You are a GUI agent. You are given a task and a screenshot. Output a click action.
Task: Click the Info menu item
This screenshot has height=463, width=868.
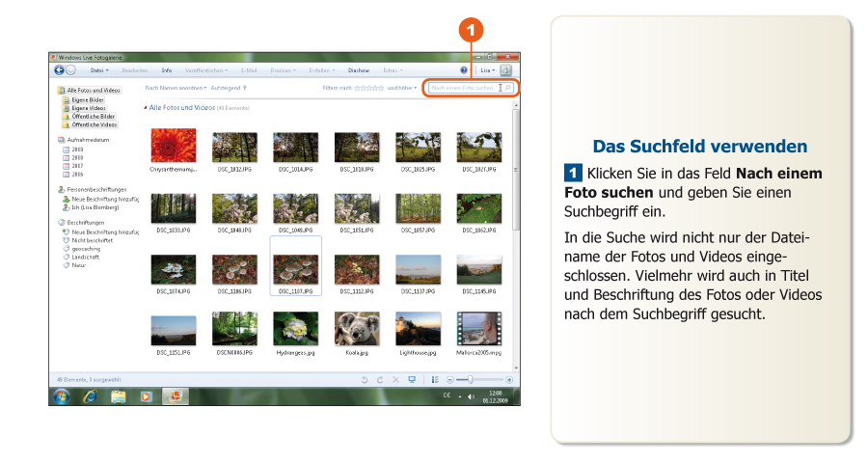click(167, 70)
